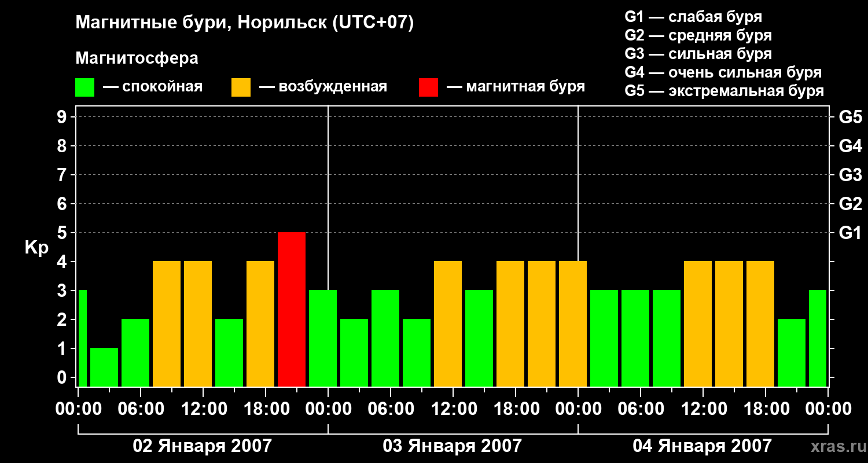
Task: Click the 12:00 time label above «03 Января 2007»
Action: tap(453, 409)
